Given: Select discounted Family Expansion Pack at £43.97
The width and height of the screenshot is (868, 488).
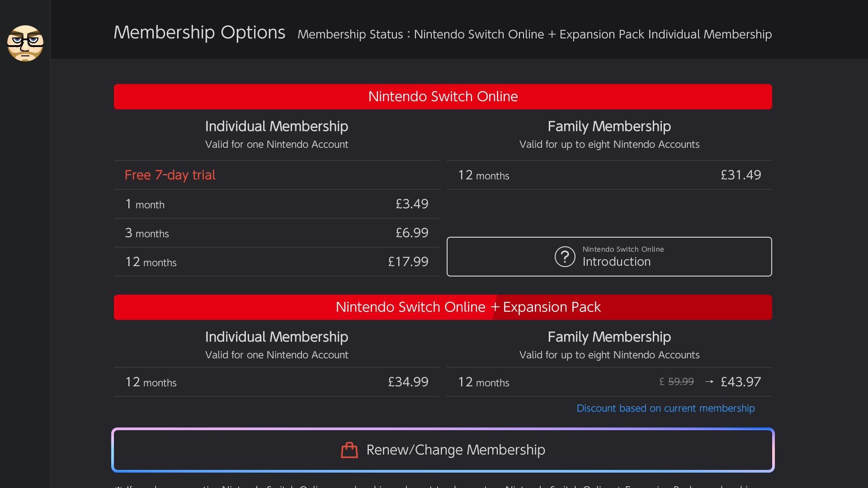Looking at the screenshot, I should pos(609,382).
